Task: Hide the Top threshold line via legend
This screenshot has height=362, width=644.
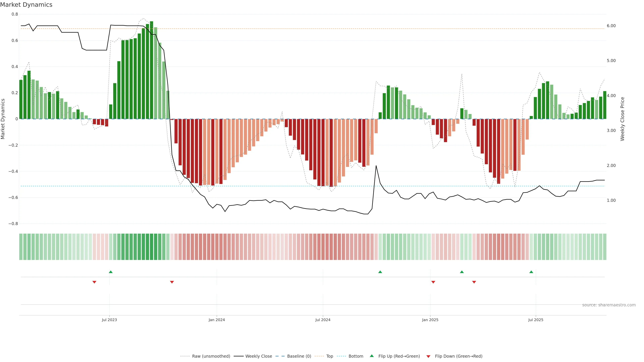Action: (330, 356)
